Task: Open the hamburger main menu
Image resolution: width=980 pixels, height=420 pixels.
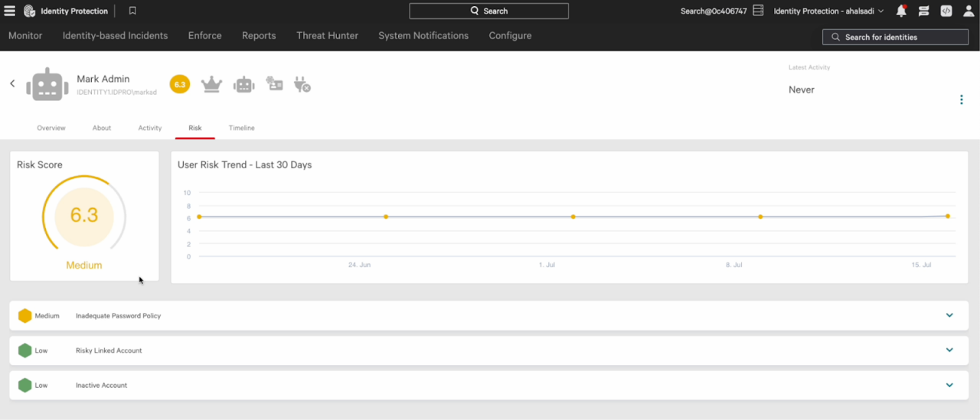Action: coord(9,11)
